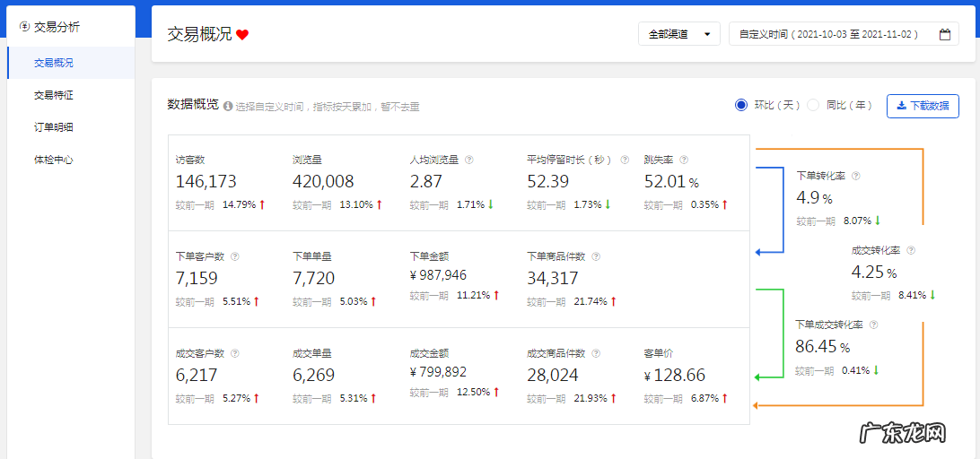Image resolution: width=980 pixels, height=459 pixels.
Task: Click the 成交金额 ¥799,892 metric
Action: pos(438,371)
